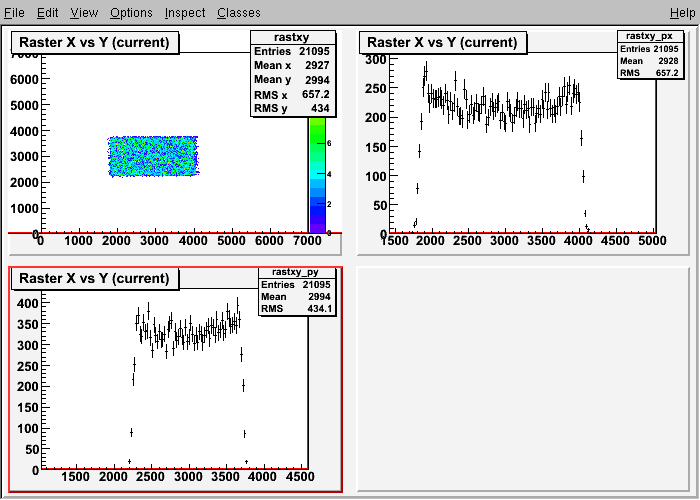
Task: Open the File menu
Action: click(14, 12)
